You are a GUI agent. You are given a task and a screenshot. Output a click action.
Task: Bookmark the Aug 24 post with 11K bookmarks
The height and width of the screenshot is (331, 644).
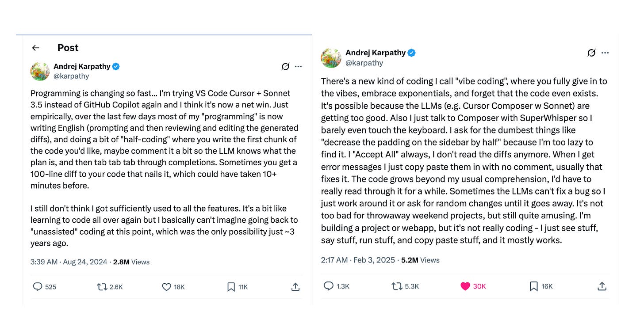231,287
